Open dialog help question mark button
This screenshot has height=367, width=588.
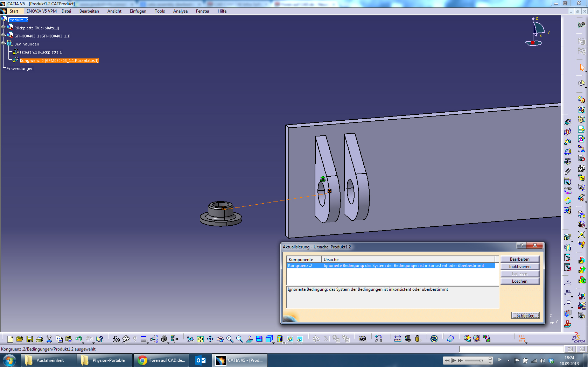pos(521,245)
